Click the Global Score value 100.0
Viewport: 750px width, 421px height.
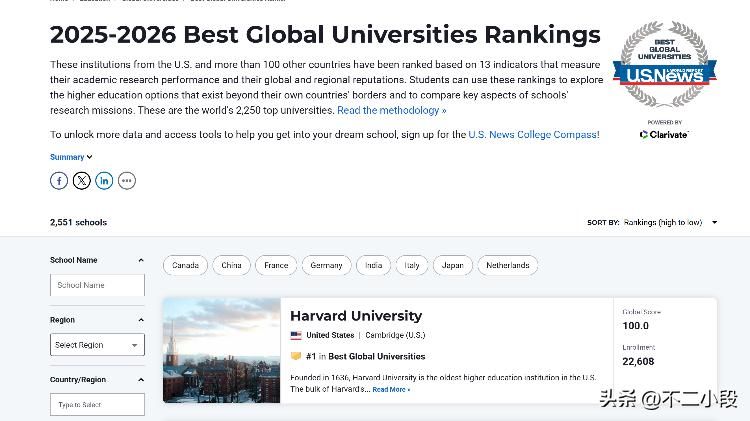pos(635,326)
